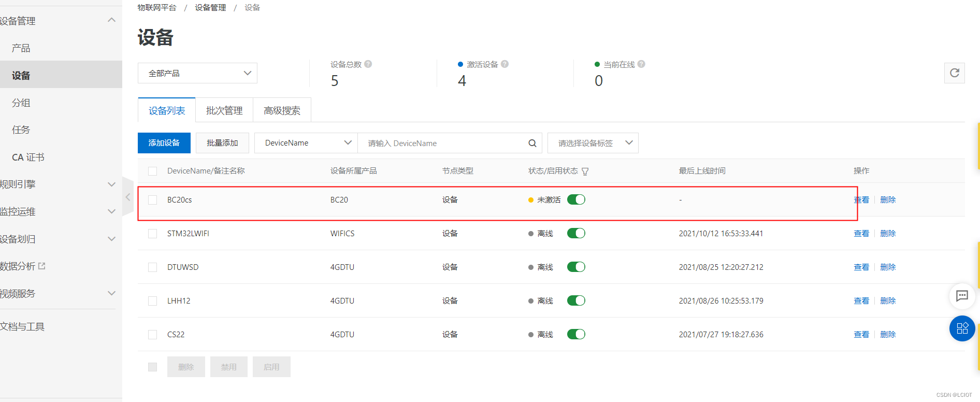Check the bottom bulk-select checkbox
Viewport: 980px width, 402px height.
[152, 367]
